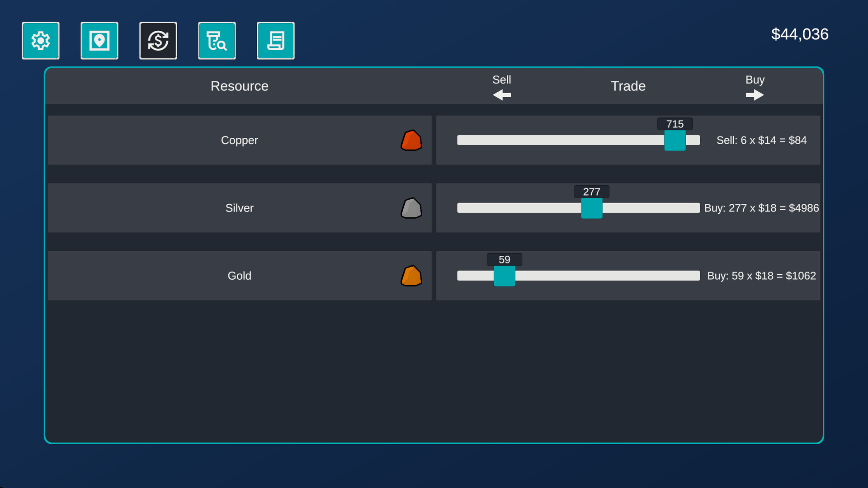
Task: Select the Copper resource row
Action: [x=239, y=140]
